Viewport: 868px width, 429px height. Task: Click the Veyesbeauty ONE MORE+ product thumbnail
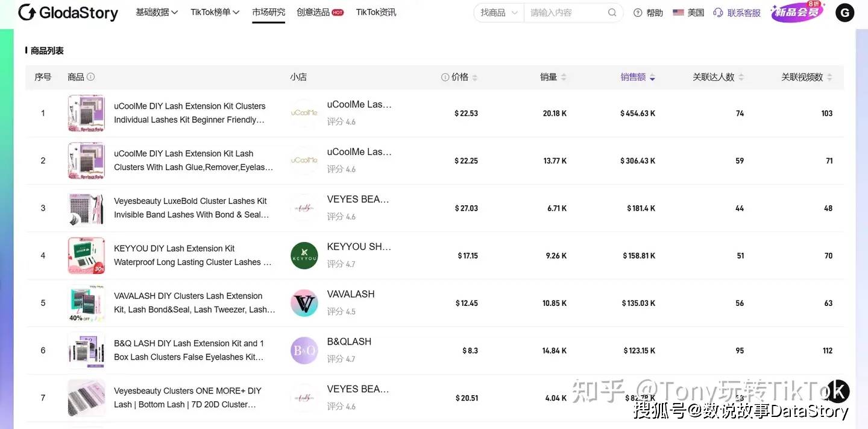pyautogui.click(x=86, y=398)
